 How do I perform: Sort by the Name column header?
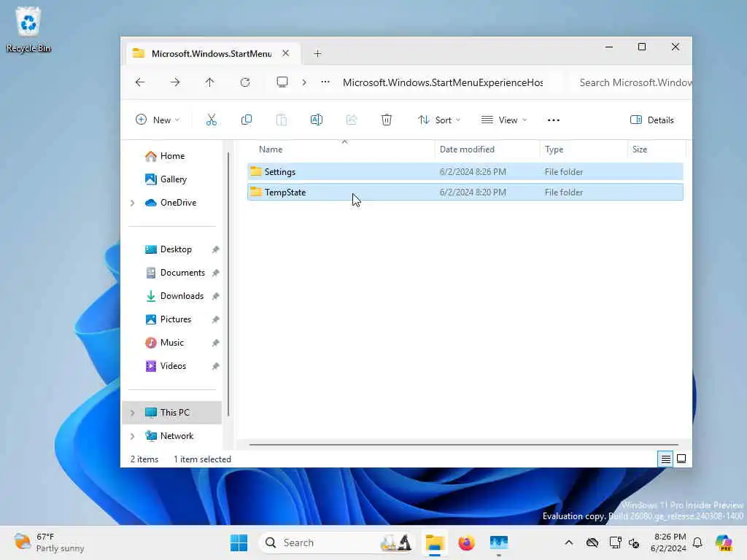[x=271, y=149]
